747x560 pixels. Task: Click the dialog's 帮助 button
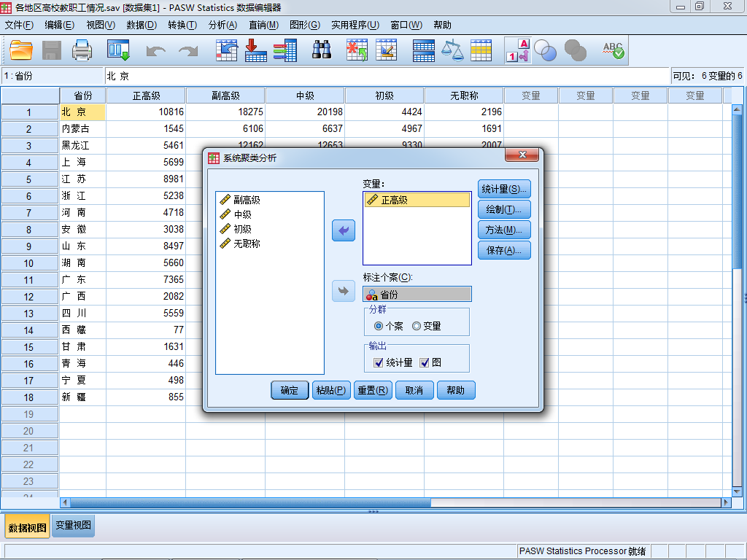pos(456,391)
